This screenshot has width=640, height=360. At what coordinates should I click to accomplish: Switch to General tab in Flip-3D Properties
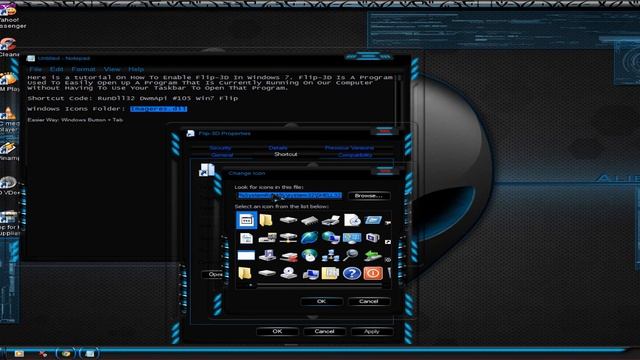coord(222,155)
